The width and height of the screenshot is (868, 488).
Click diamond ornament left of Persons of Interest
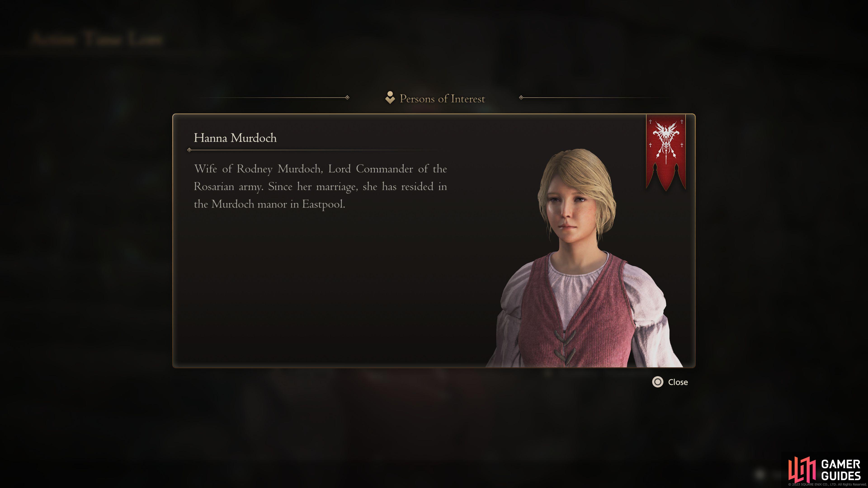pos(347,98)
